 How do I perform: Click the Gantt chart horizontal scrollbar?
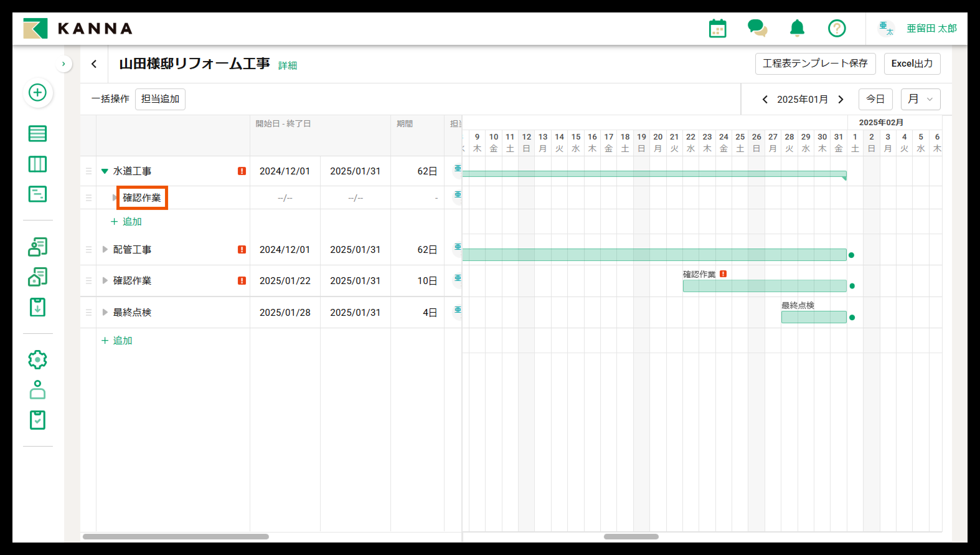[x=631, y=536]
